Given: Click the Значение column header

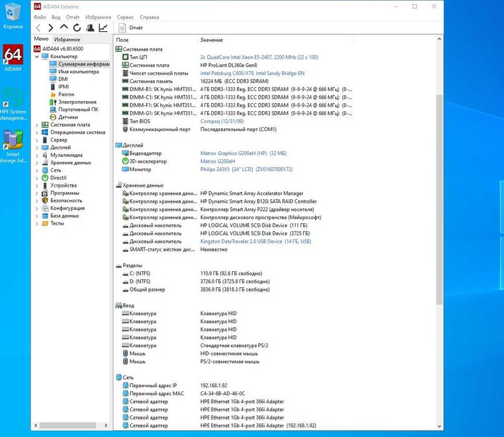Looking at the screenshot, I should (x=276, y=40).
